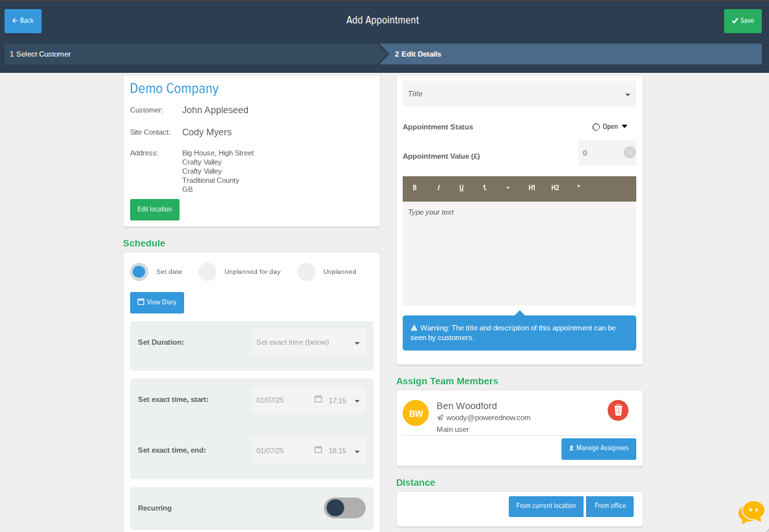Open the end date calendar picker icon
The image size is (769, 532).
pyautogui.click(x=318, y=449)
